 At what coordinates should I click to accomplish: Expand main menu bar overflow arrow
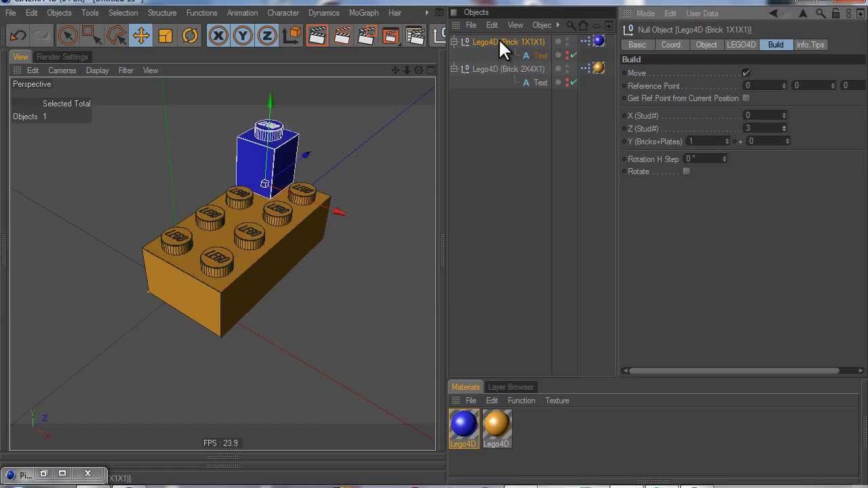(427, 13)
